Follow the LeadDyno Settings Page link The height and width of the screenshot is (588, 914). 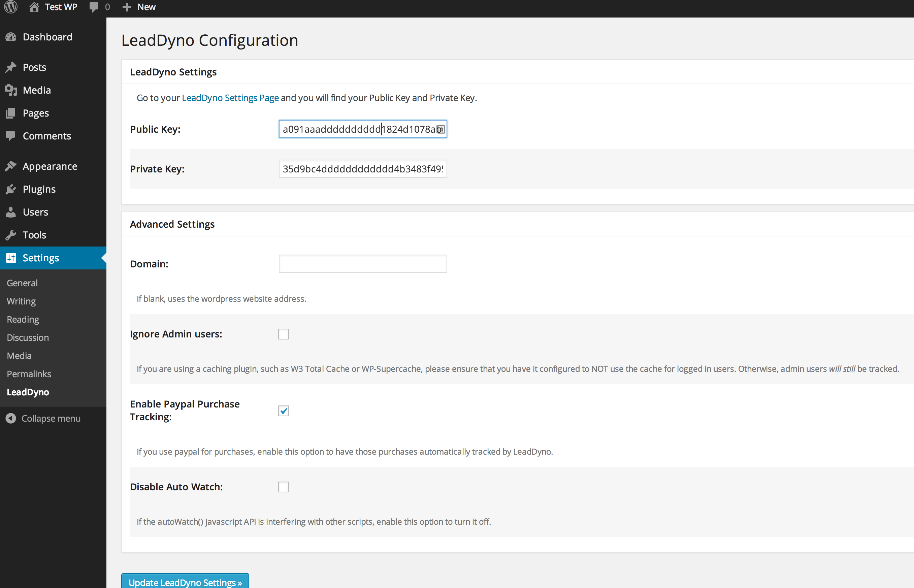[x=230, y=98]
